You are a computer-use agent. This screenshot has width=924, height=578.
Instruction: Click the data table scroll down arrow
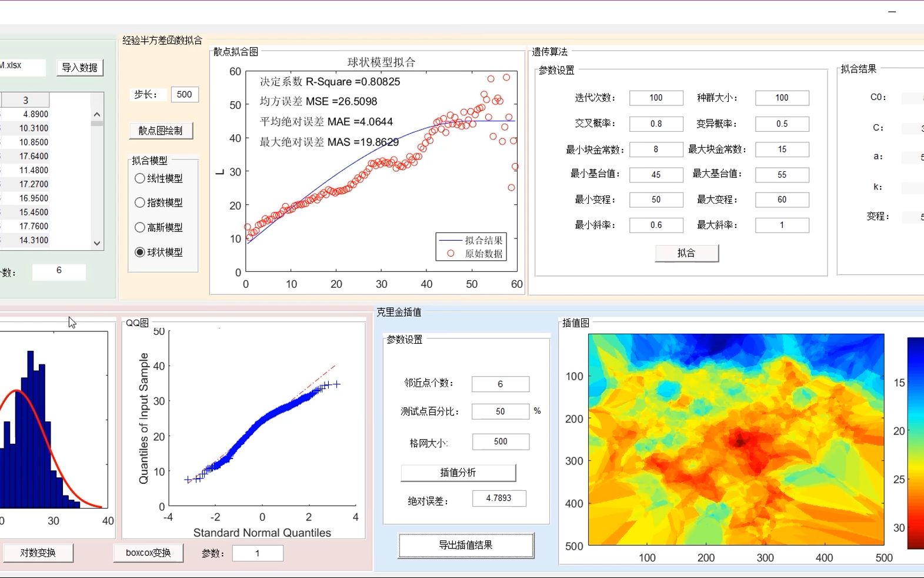[97, 243]
